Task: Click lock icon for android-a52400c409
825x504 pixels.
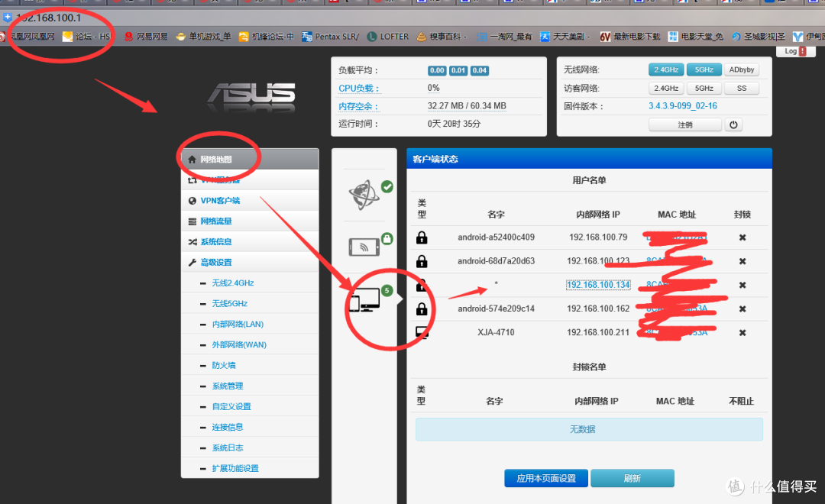Action: pyautogui.click(x=422, y=237)
